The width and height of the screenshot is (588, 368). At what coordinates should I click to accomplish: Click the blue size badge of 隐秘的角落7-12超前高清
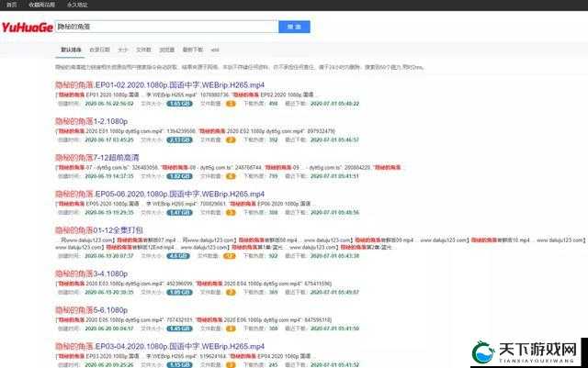pos(180,176)
